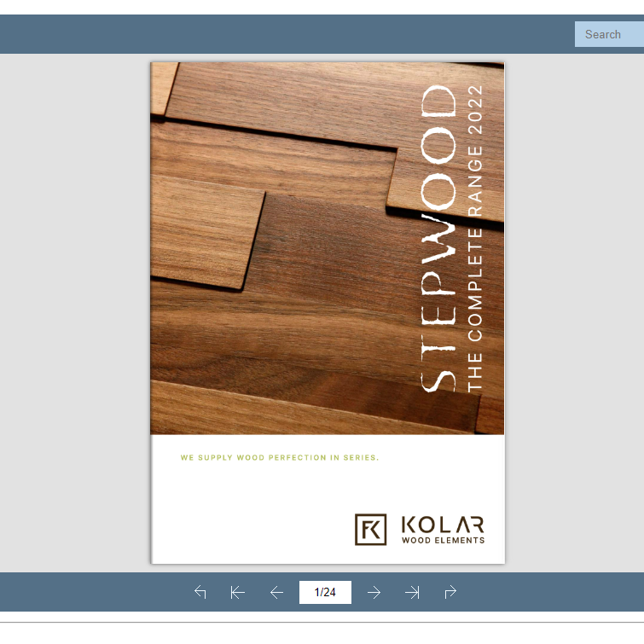The width and height of the screenshot is (644, 644).
Task: Click 'THE COMPLETE RANGE 2022' vertical text
Action: pyautogui.click(x=475, y=238)
